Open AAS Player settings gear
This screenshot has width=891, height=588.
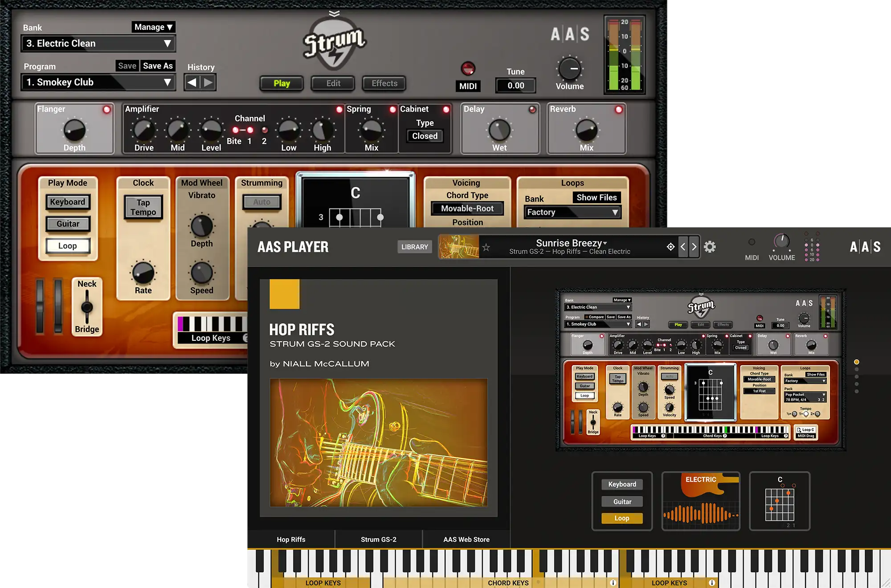click(710, 247)
